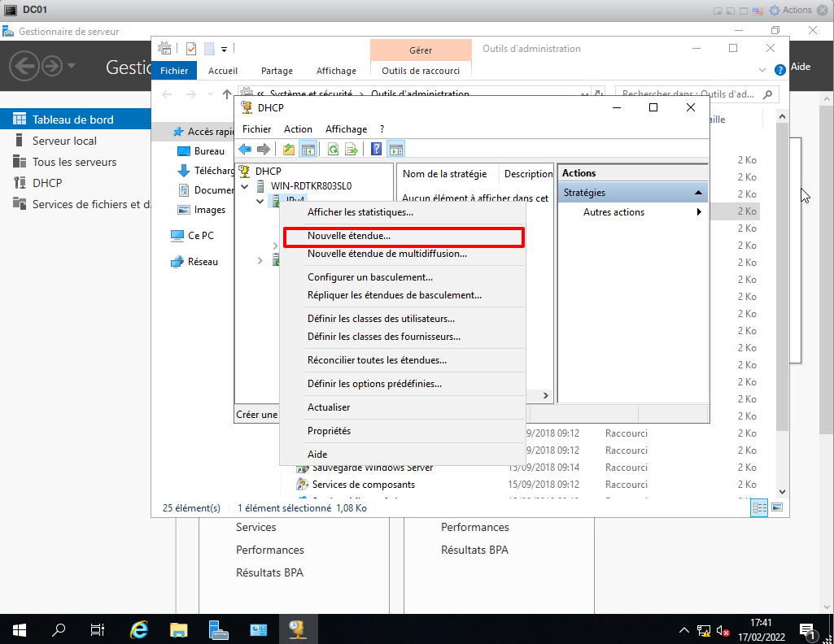Click the Refresh icon in DHCP toolbar
This screenshot has width=834, height=644.
point(333,149)
